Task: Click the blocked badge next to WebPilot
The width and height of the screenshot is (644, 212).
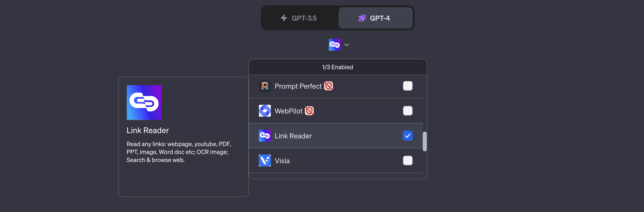Action: tap(310, 111)
